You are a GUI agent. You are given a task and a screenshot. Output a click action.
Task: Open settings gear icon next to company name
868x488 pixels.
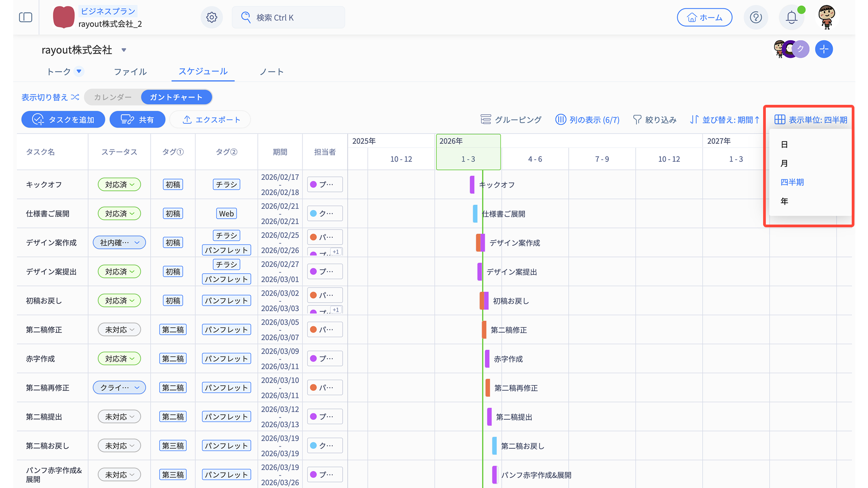pyautogui.click(x=212, y=18)
